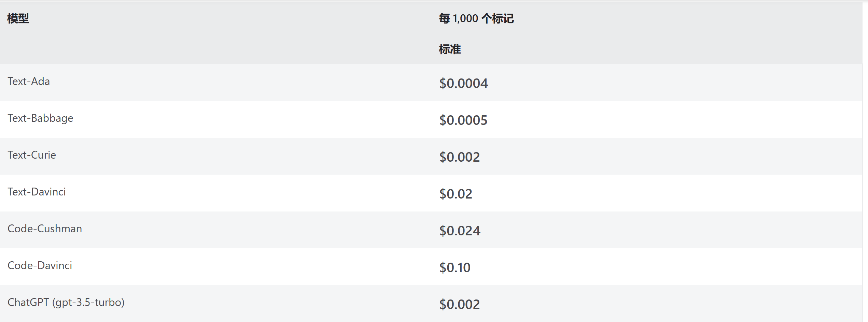868x322 pixels.
Task: Select the Code-Cushman model name
Action: click(45, 229)
